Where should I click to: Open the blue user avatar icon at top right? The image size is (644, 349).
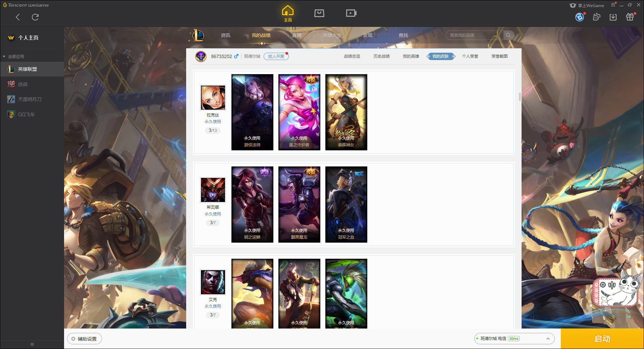[580, 17]
